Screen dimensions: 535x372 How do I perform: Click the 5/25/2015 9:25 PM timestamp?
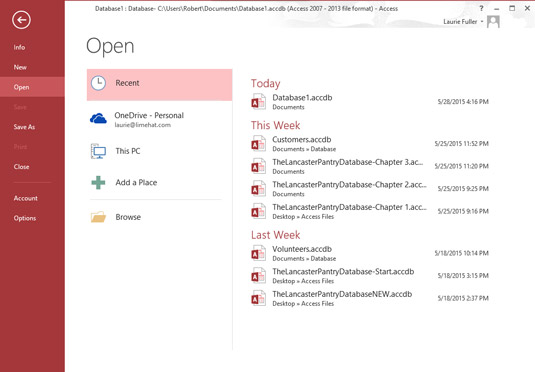coord(463,189)
